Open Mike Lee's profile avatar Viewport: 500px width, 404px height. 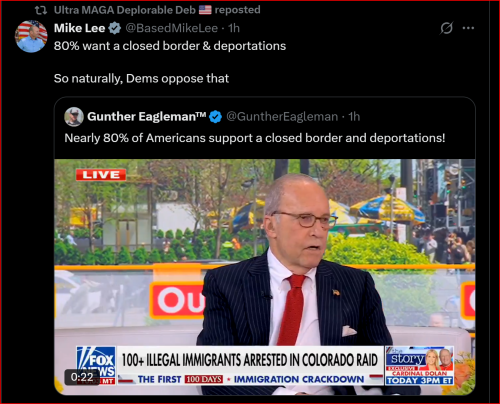point(31,36)
